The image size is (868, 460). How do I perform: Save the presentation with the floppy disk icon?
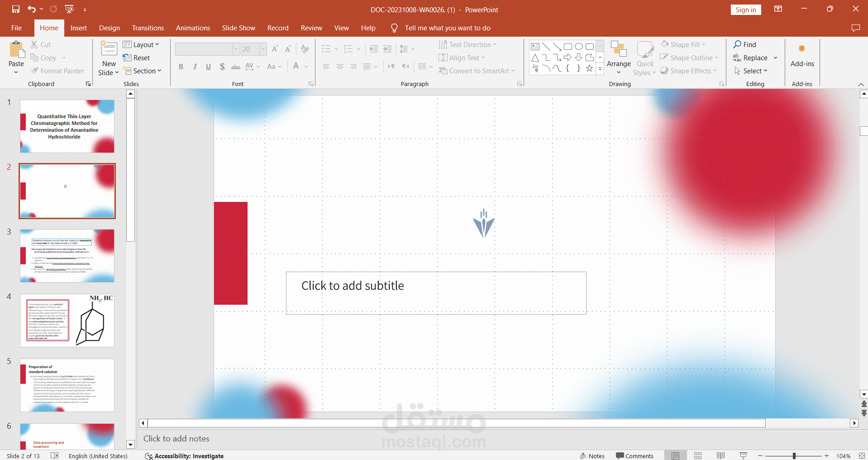coord(16,9)
